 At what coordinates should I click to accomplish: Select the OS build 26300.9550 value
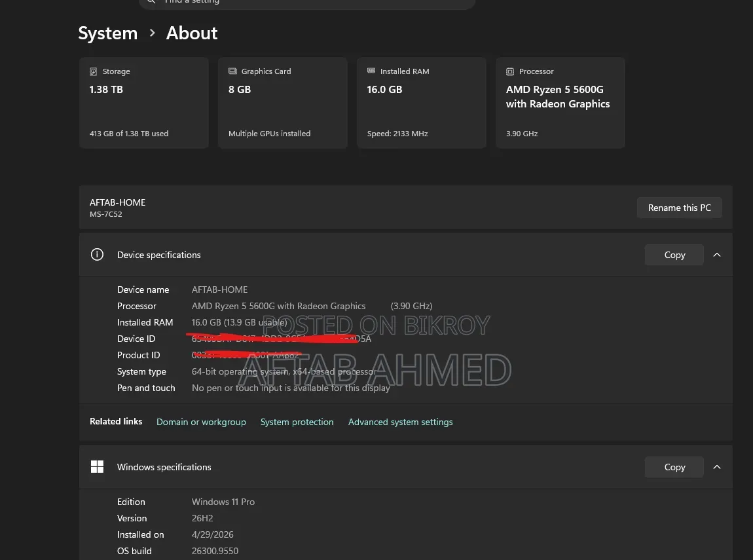(215, 551)
